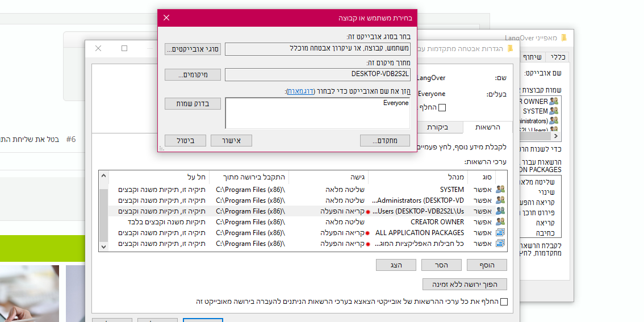
Task: Click the group icon in the Administrators permission row
Action: 500,200
